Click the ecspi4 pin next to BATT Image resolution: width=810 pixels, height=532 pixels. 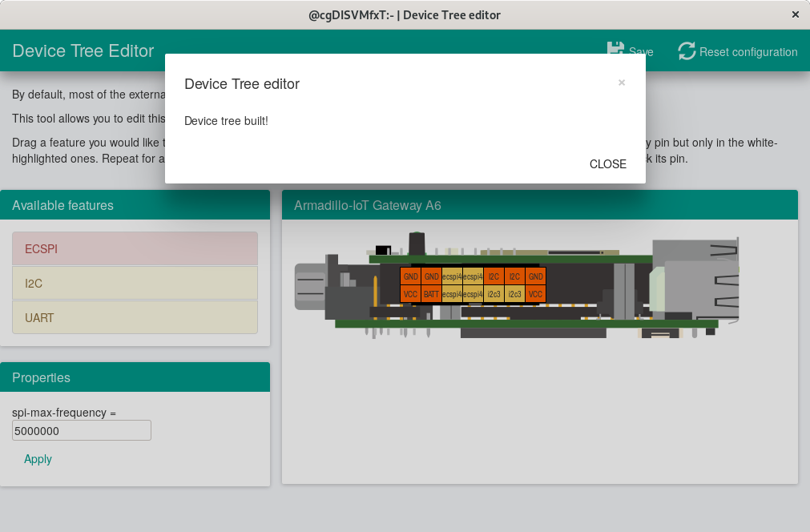tap(452, 294)
